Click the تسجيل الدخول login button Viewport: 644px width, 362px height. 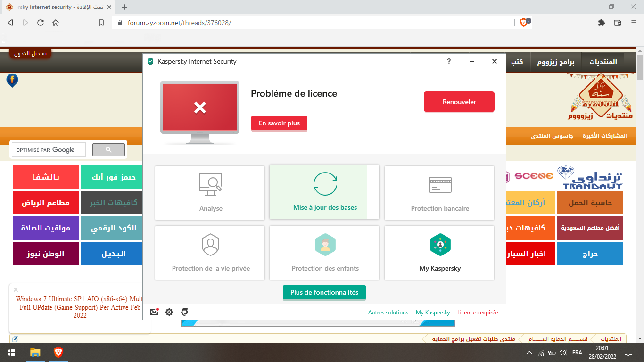(x=30, y=53)
